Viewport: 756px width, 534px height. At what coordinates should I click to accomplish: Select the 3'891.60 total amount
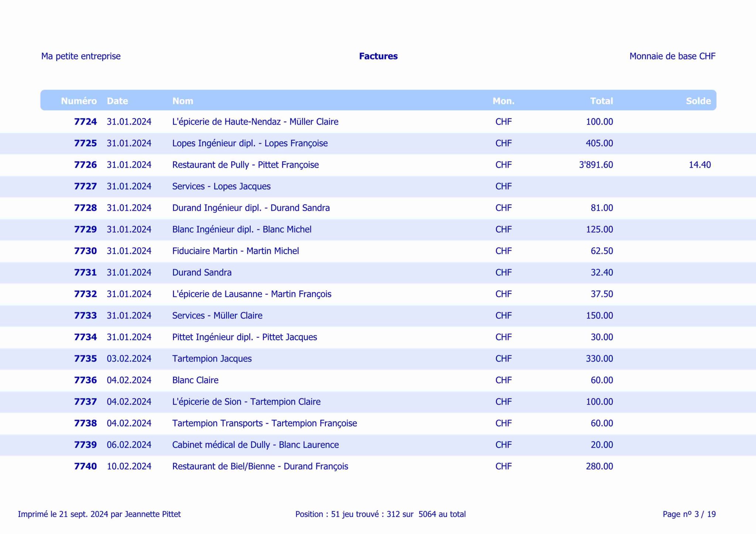tap(595, 165)
